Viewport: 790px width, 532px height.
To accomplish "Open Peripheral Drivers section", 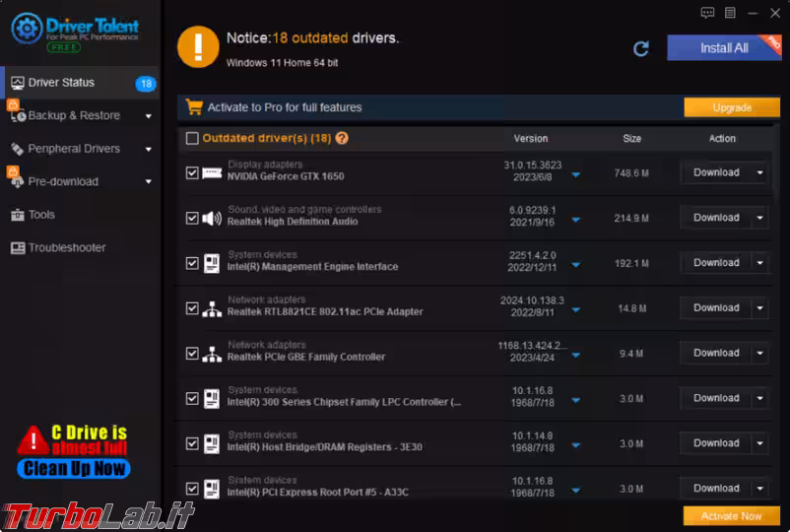I will click(x=80, y=149).
